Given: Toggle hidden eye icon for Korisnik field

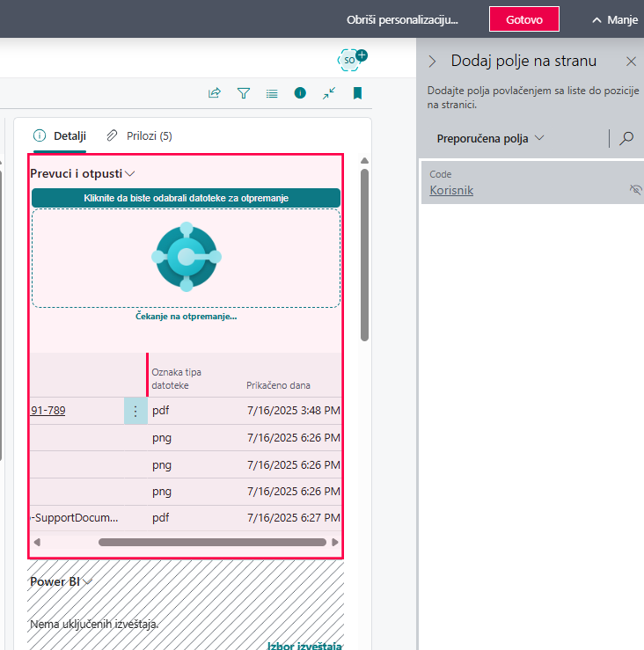Looking at the screenshot, I should coord(635,189).
